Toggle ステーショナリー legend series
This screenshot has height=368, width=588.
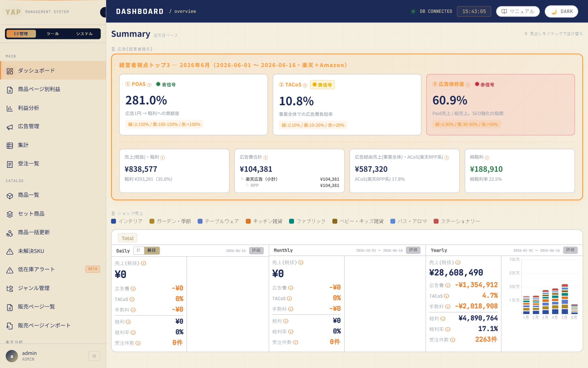click(457, 221)
